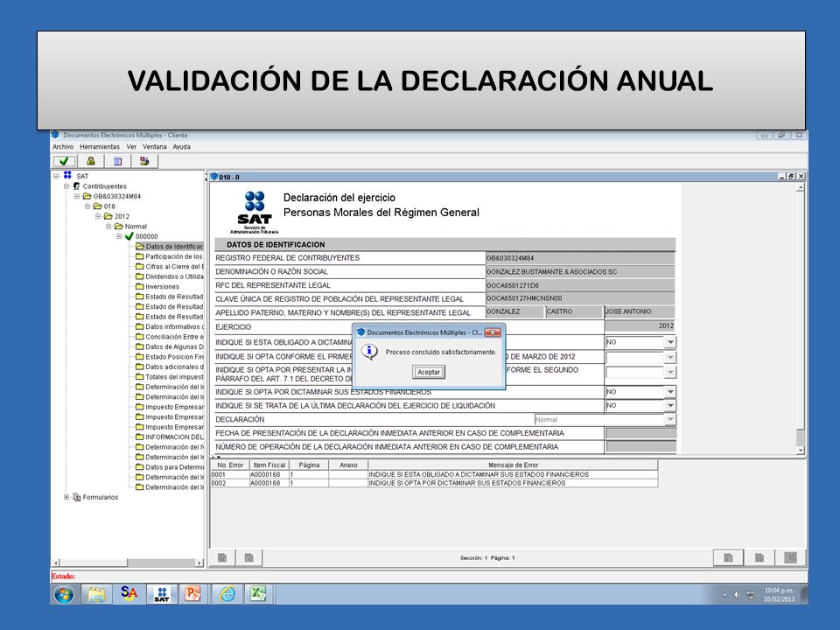Open the DECLARACIÓN type dropdown showing Normal

tap(670, 419)
